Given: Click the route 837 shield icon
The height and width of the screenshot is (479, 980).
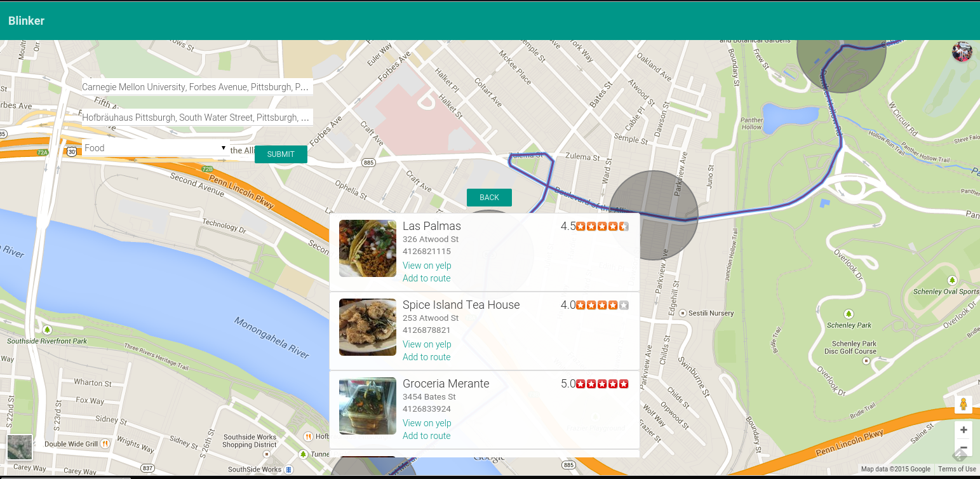Looking at the screenshot, I should pos(147,468).
